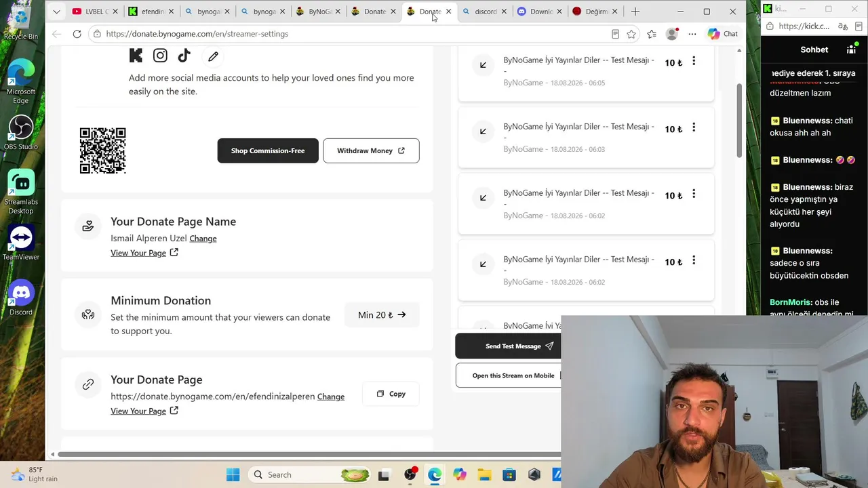Open a new browser tab
Viewport: 868px width, 488px height.
coord(635,12)
